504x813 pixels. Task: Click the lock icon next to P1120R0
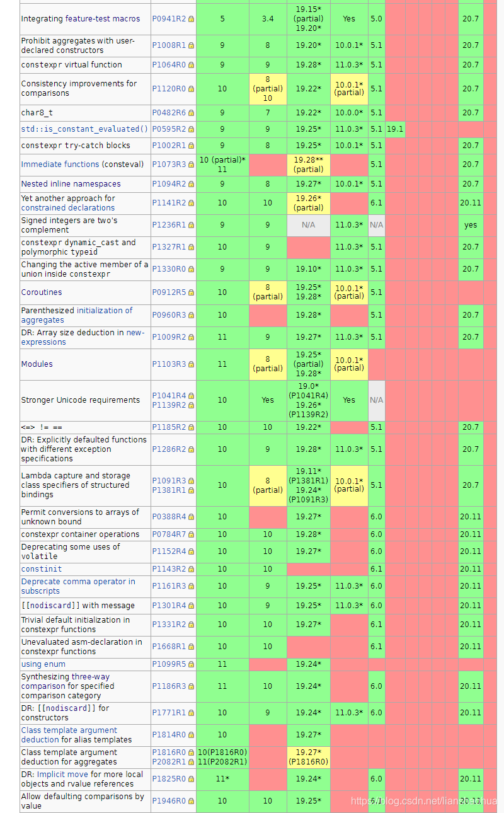(191, 89)
